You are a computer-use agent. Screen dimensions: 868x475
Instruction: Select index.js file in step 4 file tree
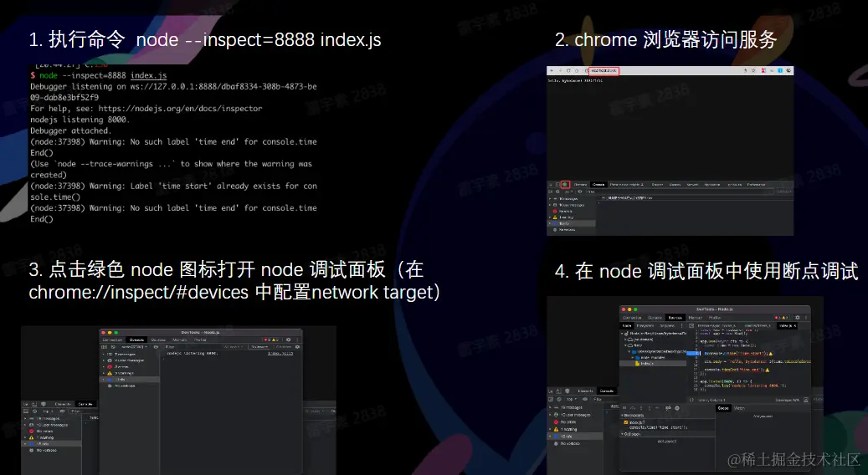(653, 363)
